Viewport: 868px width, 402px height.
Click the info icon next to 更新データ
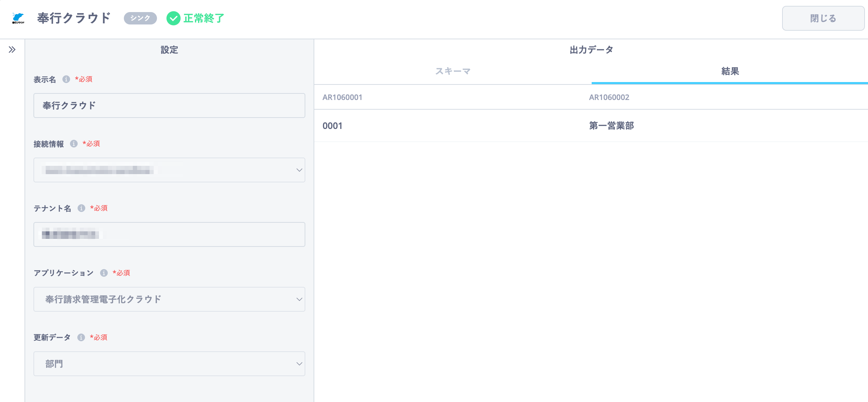81,338
